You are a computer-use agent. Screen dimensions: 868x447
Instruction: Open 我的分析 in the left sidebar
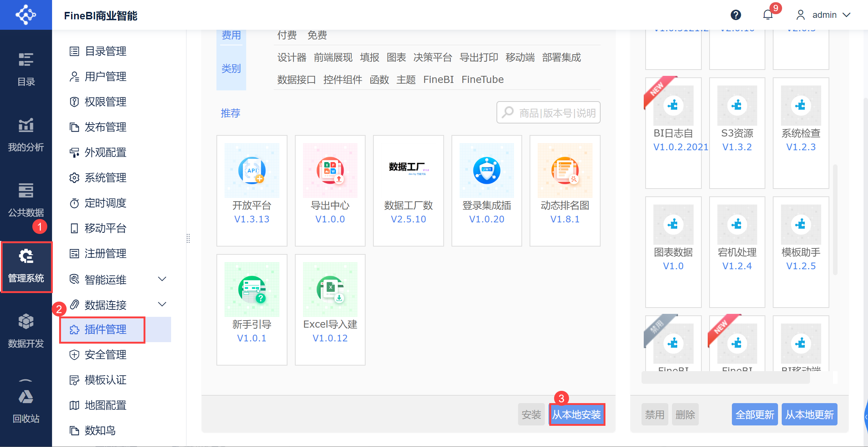pyautogui.click(x=26, y=135)
